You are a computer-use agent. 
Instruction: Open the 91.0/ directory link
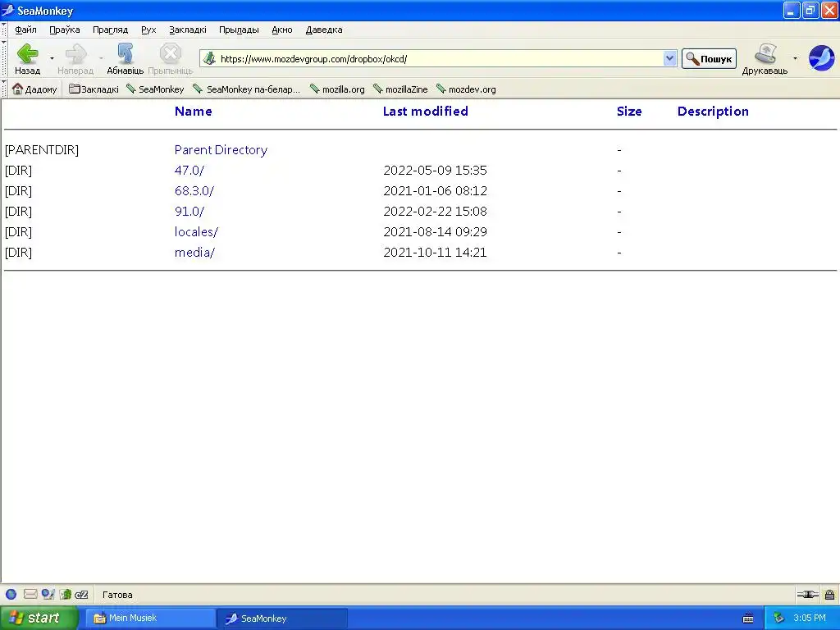(x=189, y=211)
